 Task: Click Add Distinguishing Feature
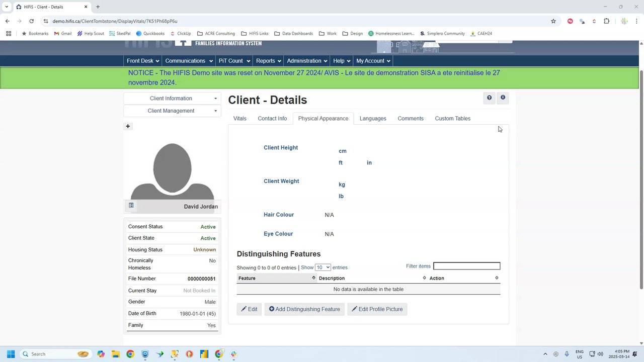304,309
